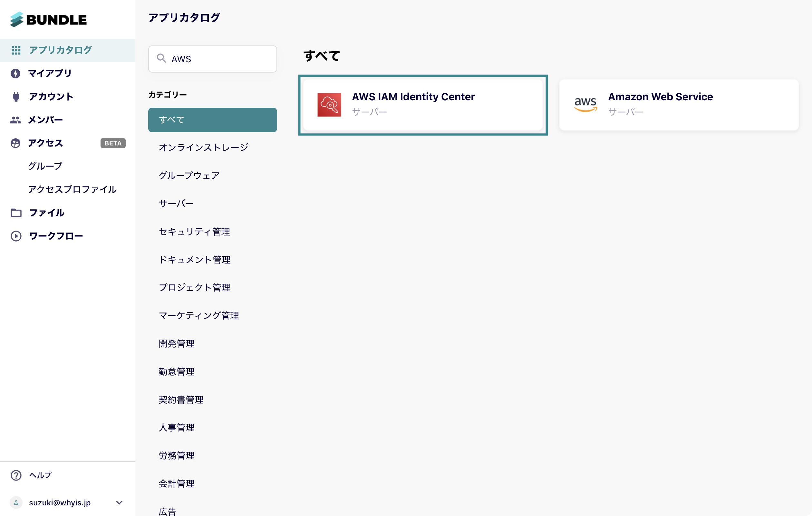Open アクセス section

68,144
